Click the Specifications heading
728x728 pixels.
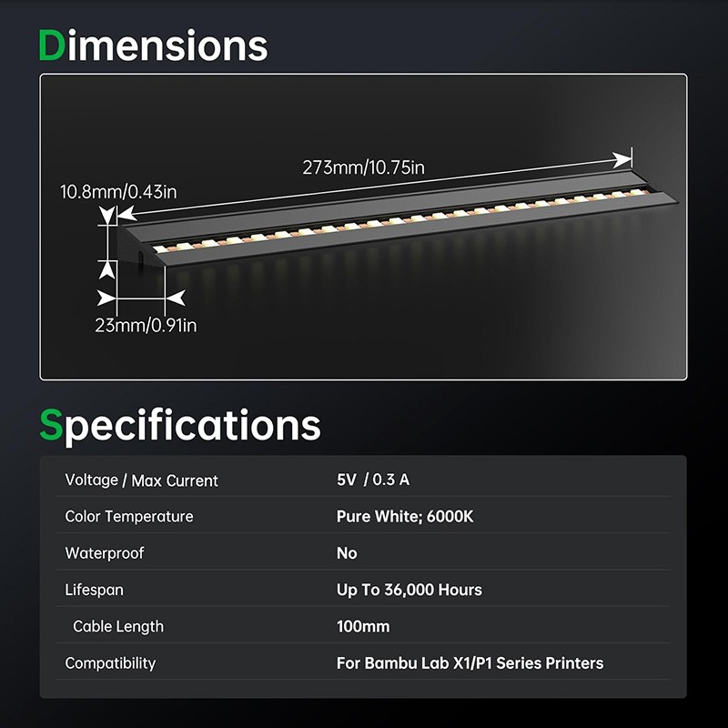point(180,425)
